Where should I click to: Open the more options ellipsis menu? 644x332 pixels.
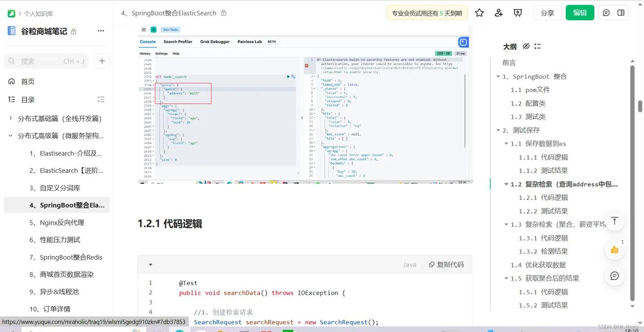click(x=101, y=31)
